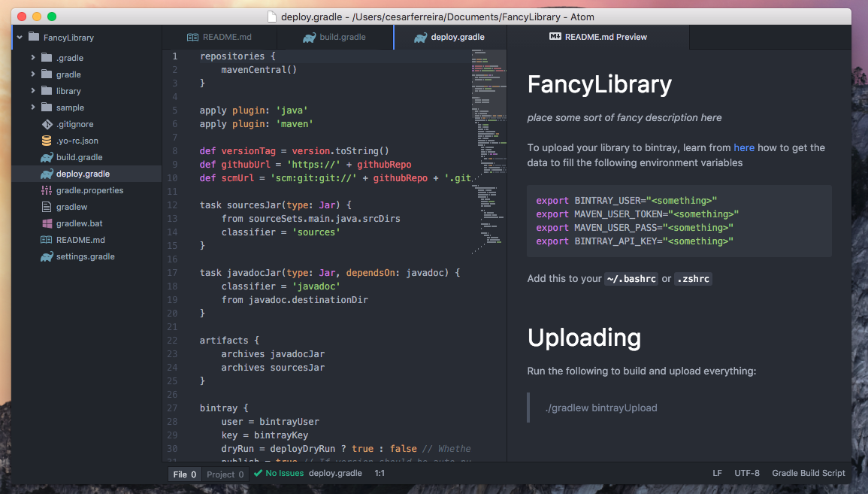This screenshot has height=494, width=868.
Task: Switch to the README.md tab
Action: tap(218, 36)
